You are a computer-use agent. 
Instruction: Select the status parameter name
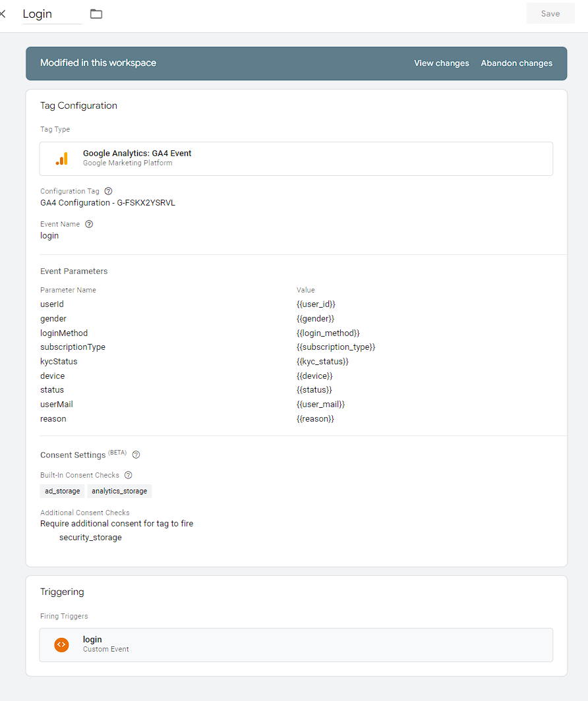tap(52, 390)
